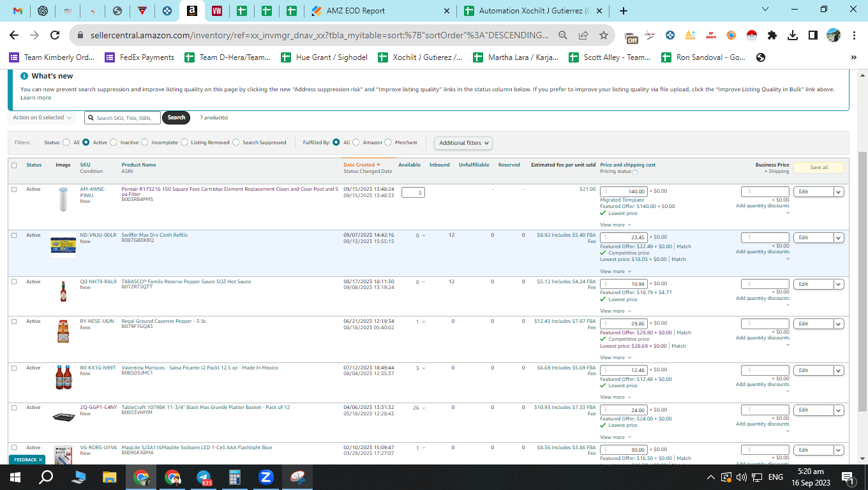The image size is (868, 490).
Task: Open the Snipping Tool taskbar icon
Action: point(298,477)
